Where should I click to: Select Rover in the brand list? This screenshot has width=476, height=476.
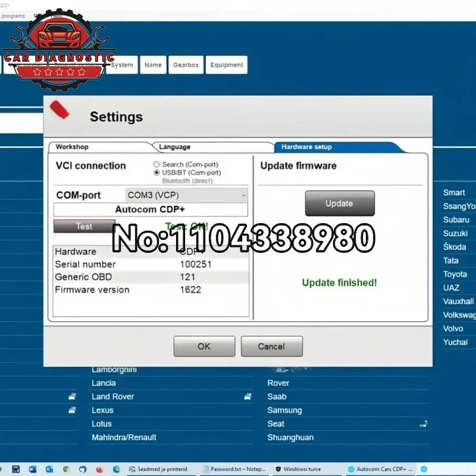[278, 383]
